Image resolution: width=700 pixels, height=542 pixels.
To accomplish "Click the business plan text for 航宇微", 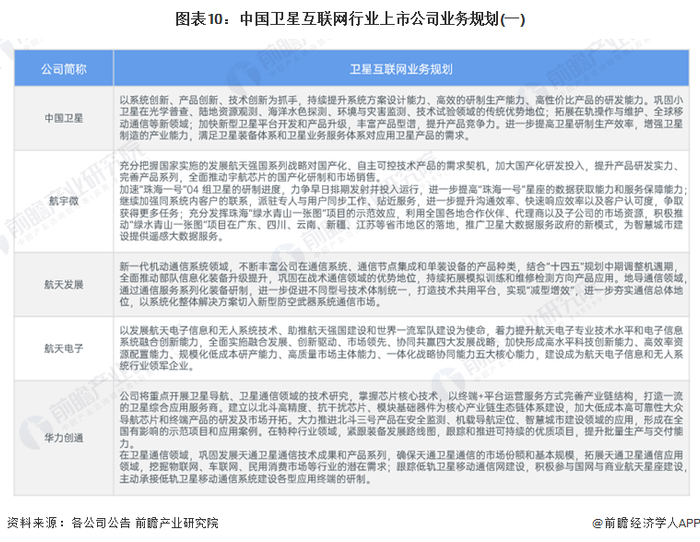I will (x=401, y=201).
